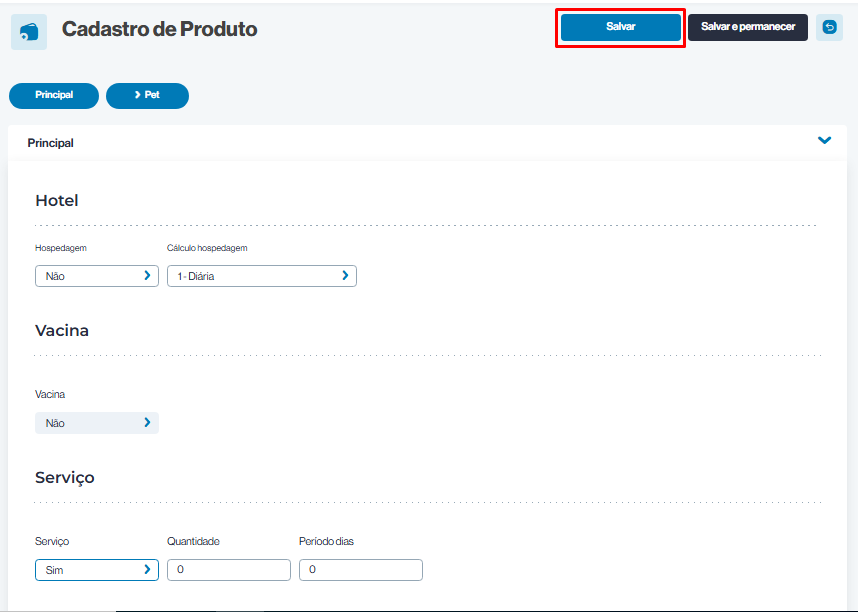
Task: Click the Quantidade label
Action: 193,541
